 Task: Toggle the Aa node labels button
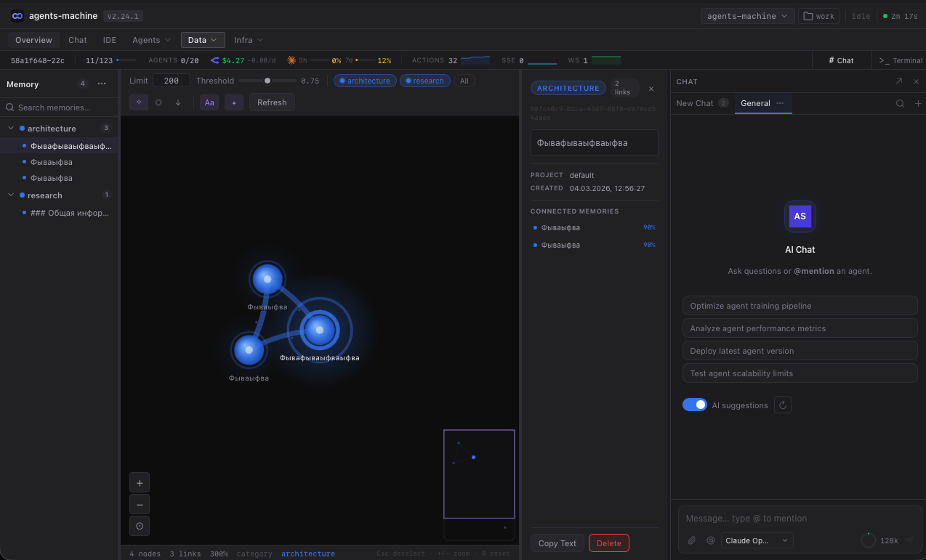(209, 102)
